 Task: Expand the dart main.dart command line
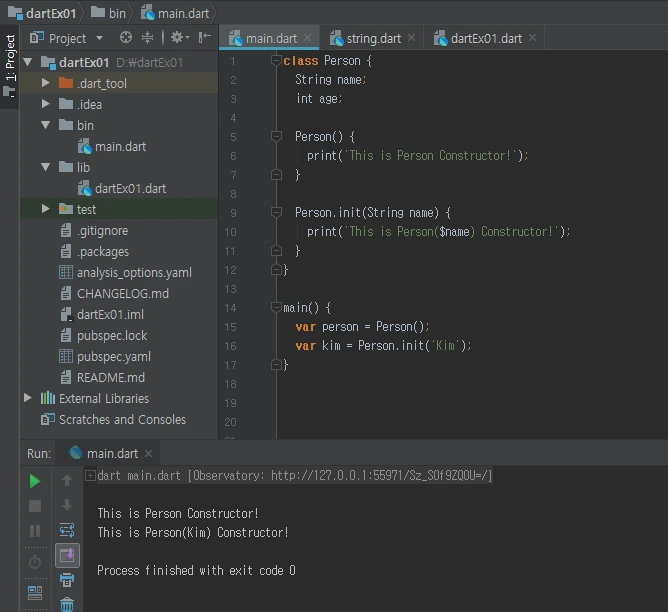[90, 475]
